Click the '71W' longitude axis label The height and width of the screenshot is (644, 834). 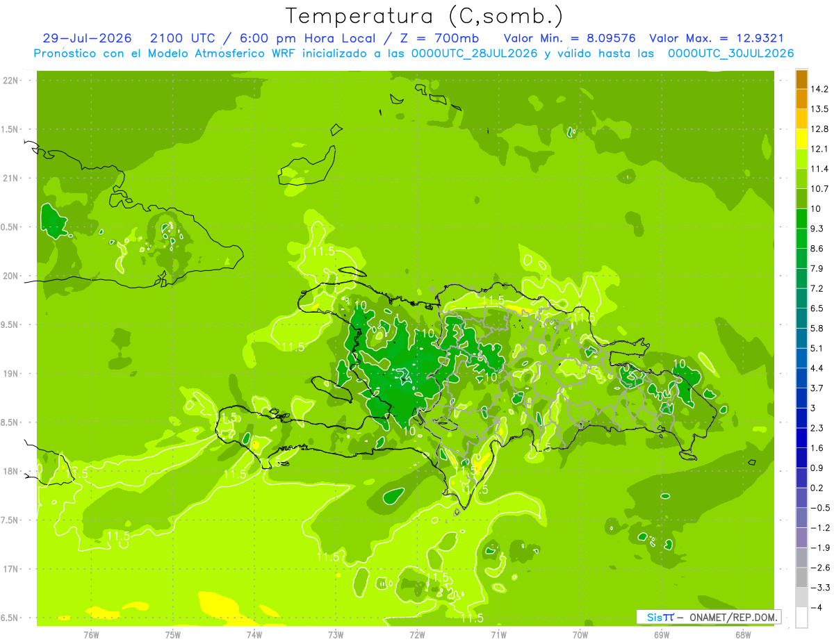[498, 634]
